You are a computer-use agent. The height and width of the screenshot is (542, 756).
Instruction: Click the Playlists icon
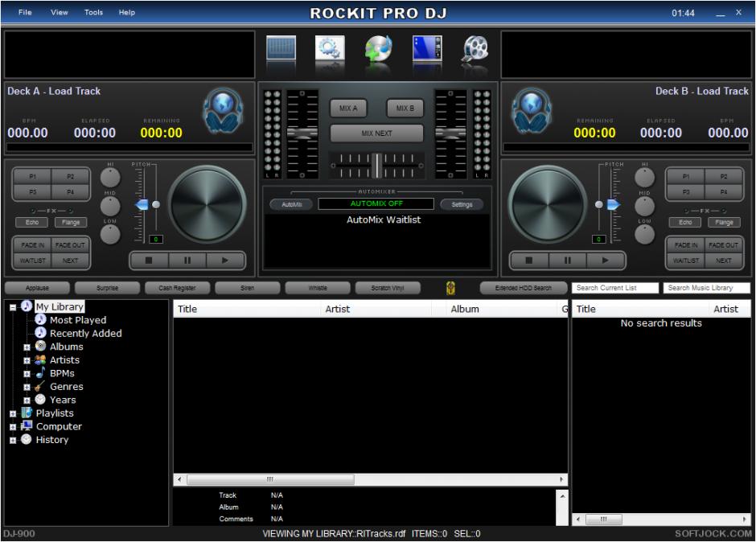(27, 413)
